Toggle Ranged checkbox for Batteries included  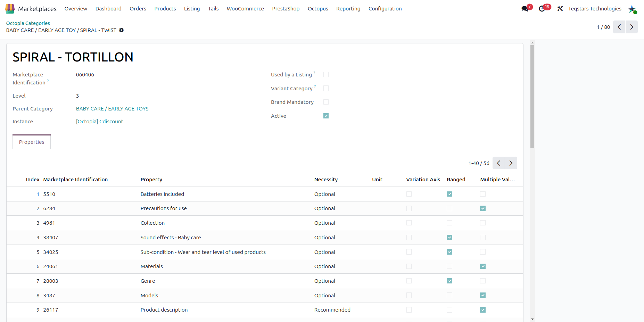tap(449, 194)
